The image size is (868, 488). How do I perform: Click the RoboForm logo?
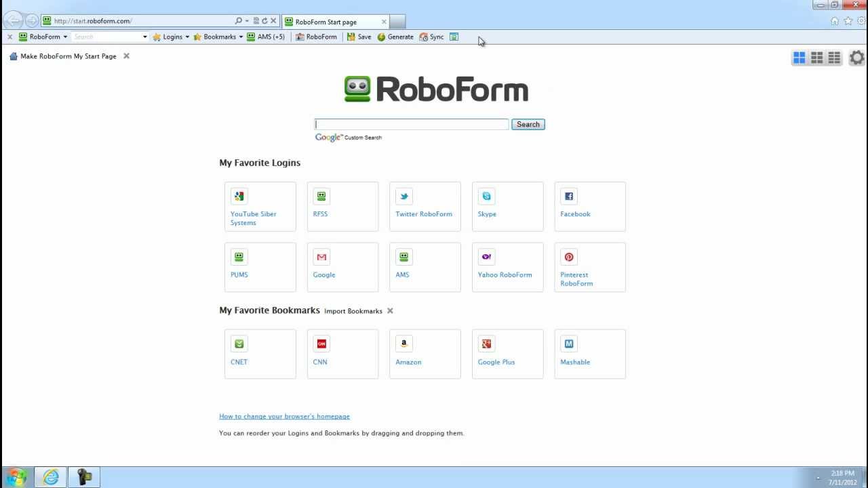click(436, 89)
